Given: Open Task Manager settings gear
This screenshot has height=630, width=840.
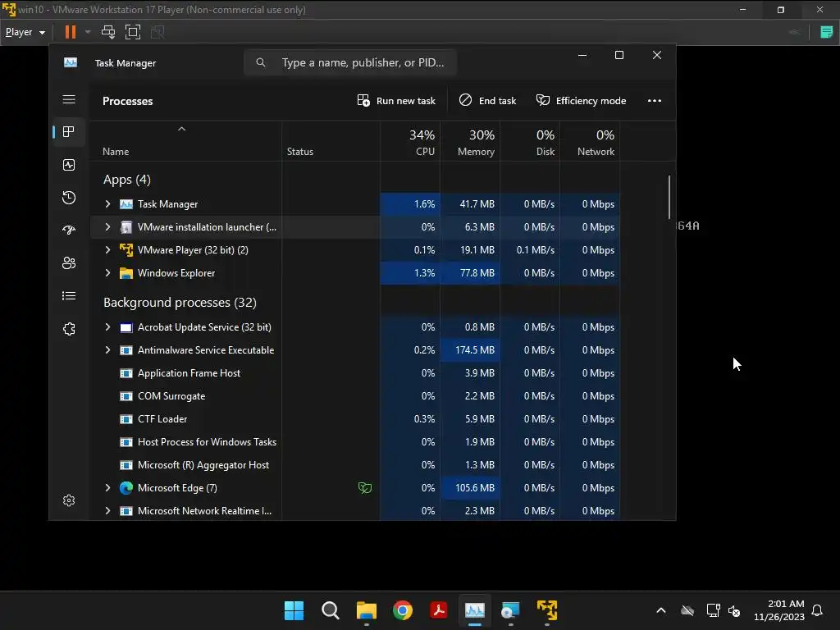Looking at the screenshot, I should pos(69,500).
